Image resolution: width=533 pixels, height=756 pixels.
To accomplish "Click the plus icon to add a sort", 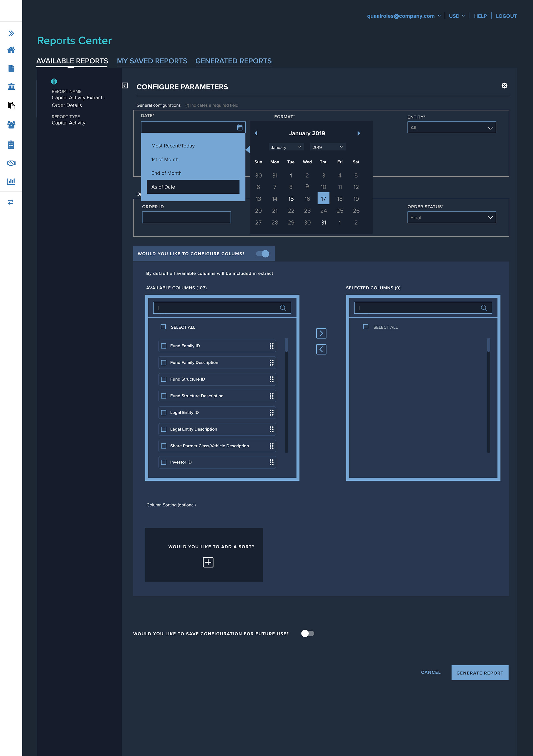I will coord(208,562).
